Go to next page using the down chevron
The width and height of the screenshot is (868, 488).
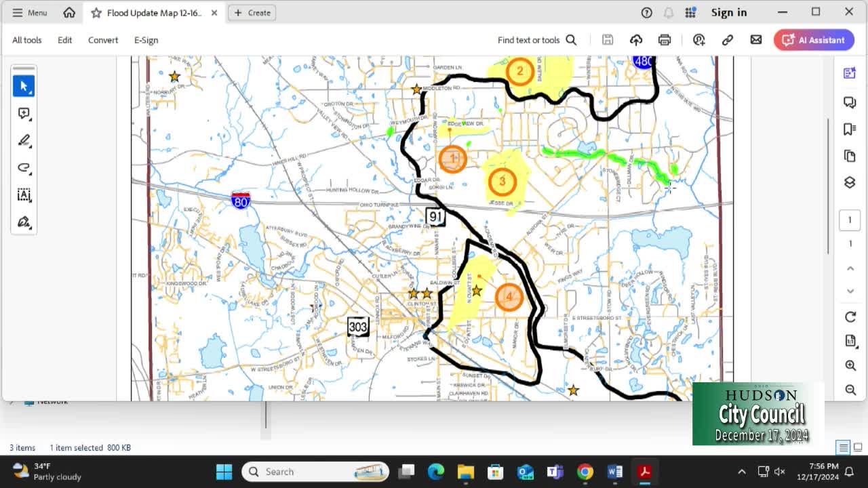(x=850, y=291)
